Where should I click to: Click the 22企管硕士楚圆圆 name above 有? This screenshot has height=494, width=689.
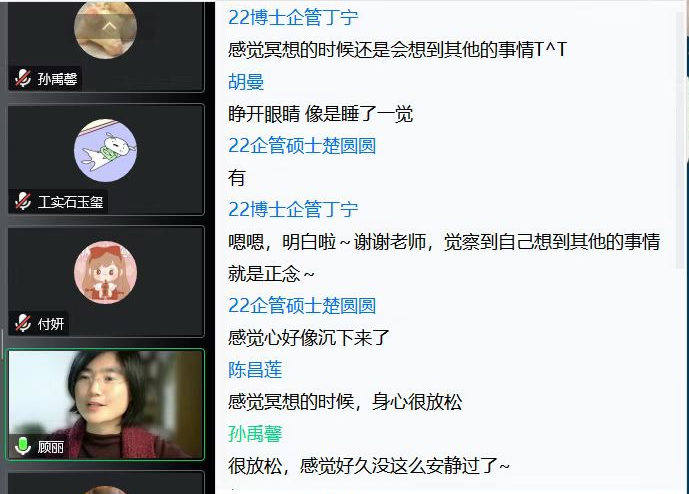coord(302,145)
